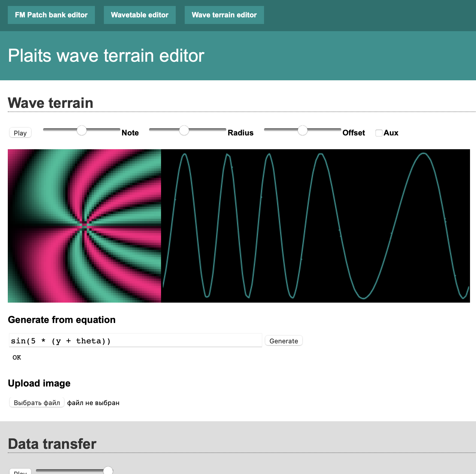Click the Note slider label
This screenshot has height=474, width=476.
click(130, 133)
